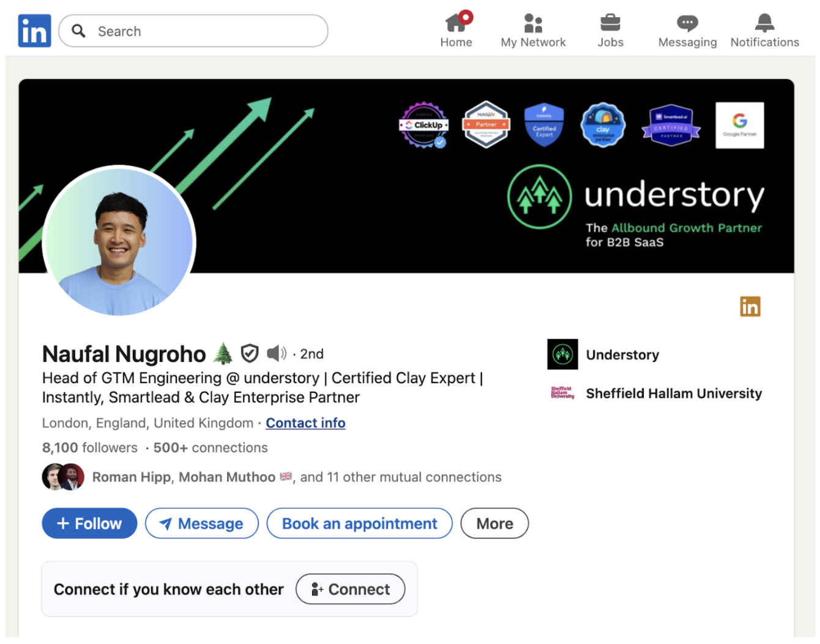Open the Home tab
Screen dimensions: 820x644
click(457, 30)
